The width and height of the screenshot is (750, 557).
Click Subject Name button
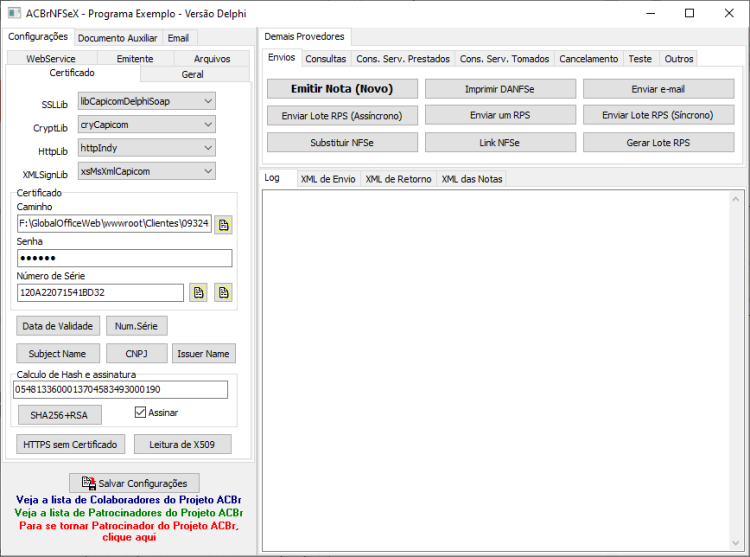point(58,354)
